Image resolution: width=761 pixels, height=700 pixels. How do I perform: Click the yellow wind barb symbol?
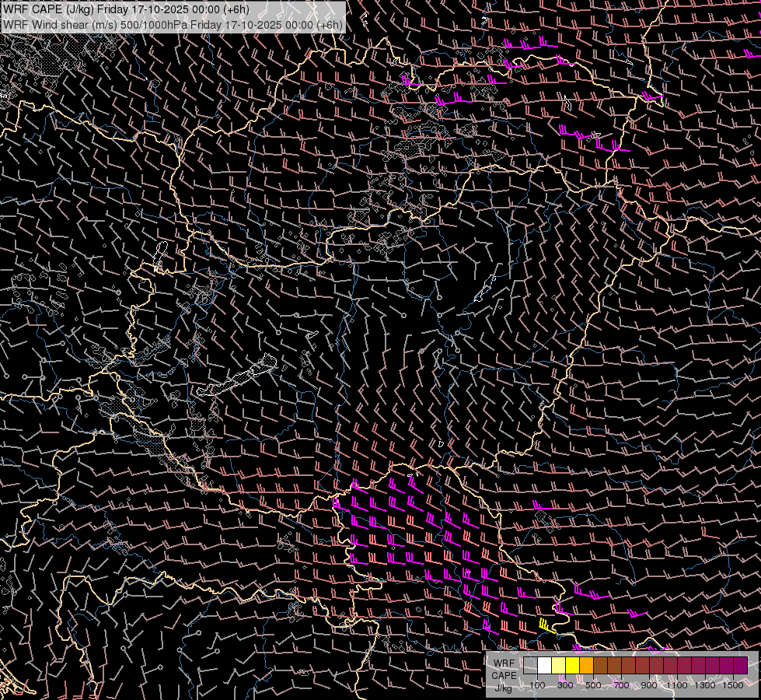click(547, 625)
